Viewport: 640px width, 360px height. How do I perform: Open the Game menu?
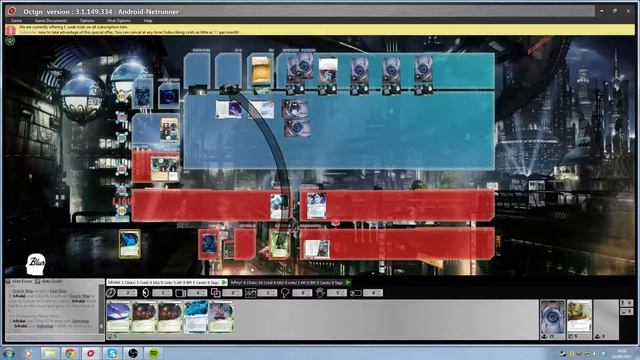point(16,20)
